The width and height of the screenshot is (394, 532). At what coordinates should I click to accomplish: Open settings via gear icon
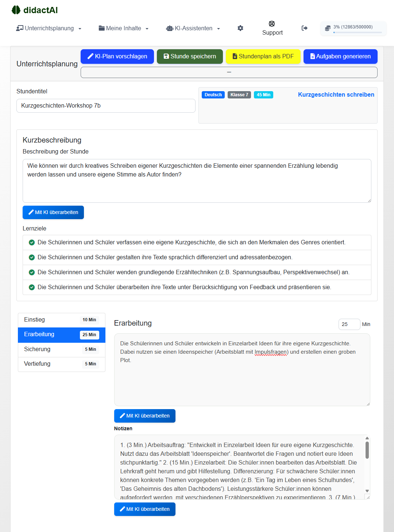coord(240,28)
